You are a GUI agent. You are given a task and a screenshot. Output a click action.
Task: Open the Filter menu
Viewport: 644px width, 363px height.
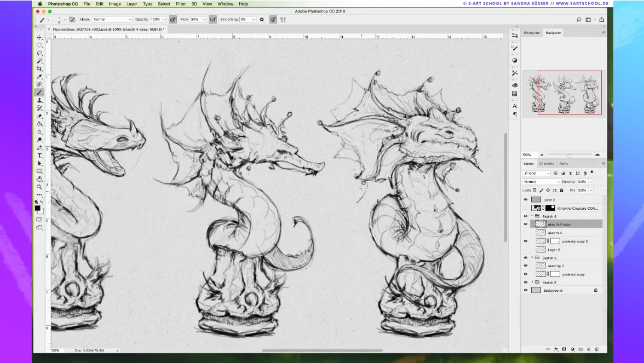coord(181,4)
